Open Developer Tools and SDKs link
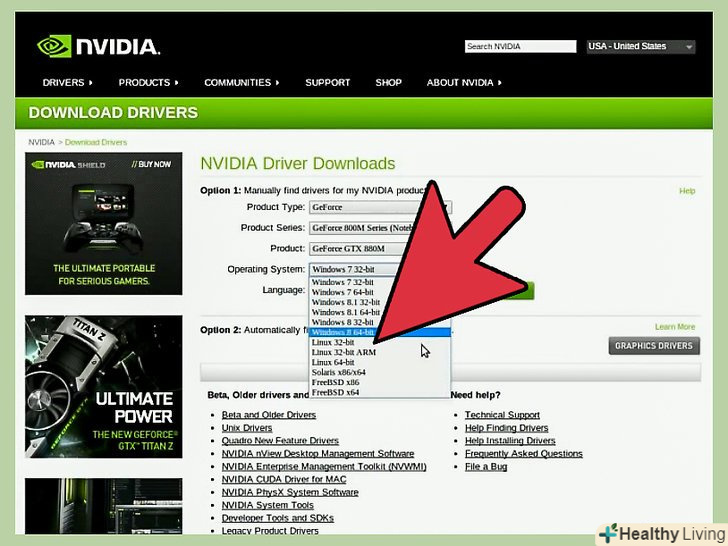Viewport: 728px width, 546px height. coord(278,518)
